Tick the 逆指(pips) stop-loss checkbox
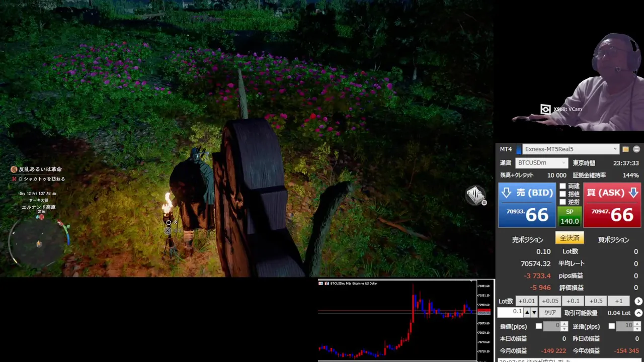The height and width of the screenshot is (362, 644). coord(612,326)
